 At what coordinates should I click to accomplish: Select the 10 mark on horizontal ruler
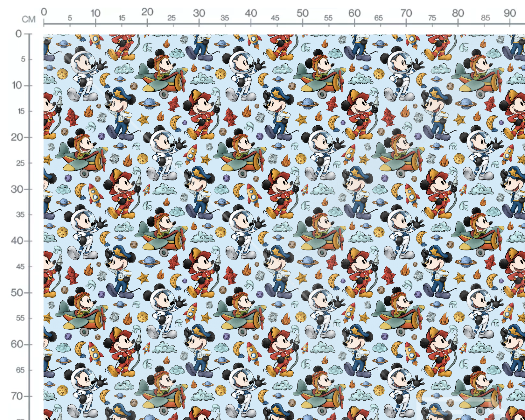[95, 13]
